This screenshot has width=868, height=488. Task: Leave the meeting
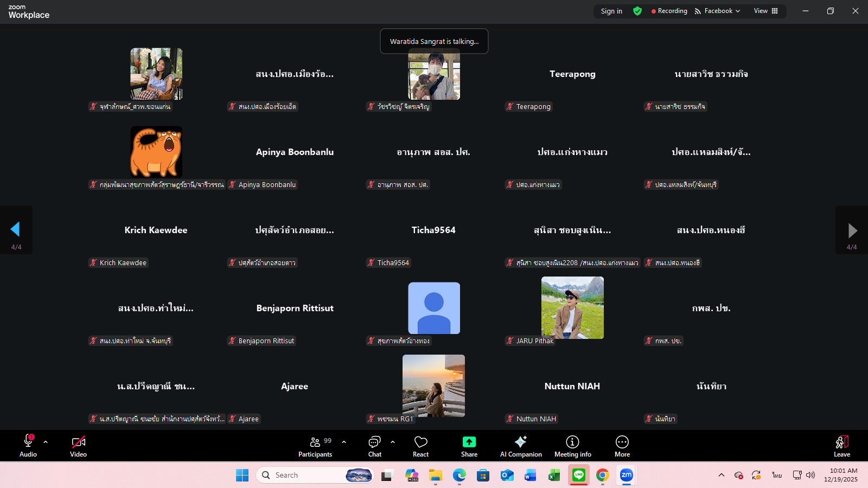pyautogui.click(x=841, y=446)
